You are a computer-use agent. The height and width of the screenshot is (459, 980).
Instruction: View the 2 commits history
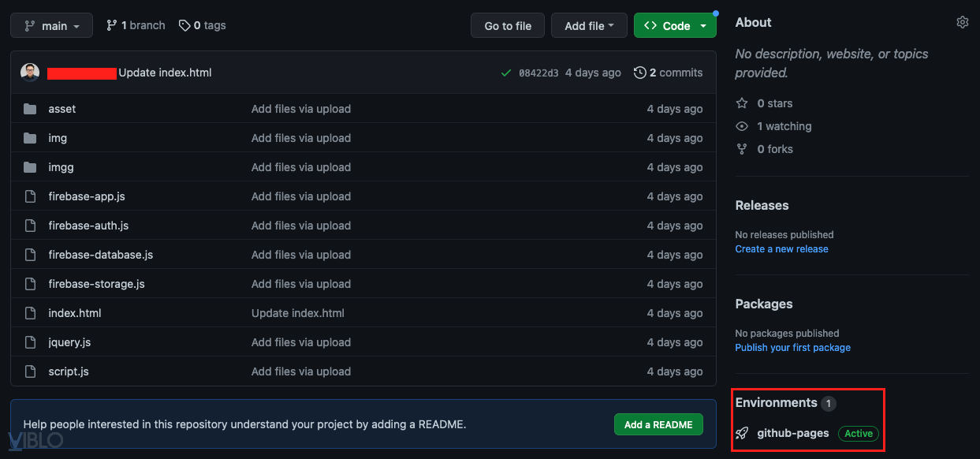point(669,73)
